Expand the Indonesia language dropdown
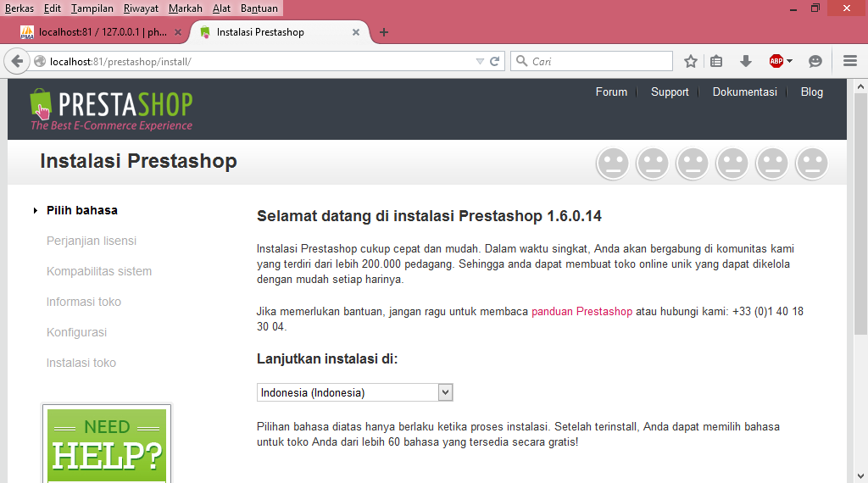Screen dimensions: 868x483 (355, 392)
